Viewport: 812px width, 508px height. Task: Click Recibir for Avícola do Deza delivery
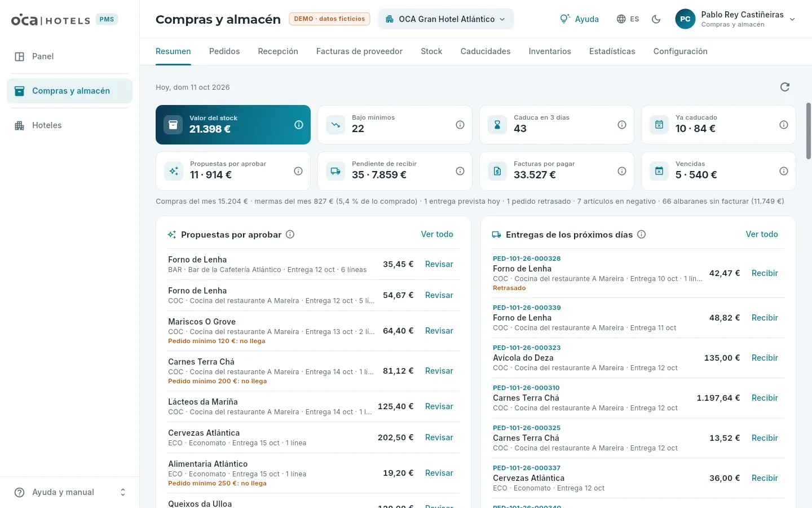click(x=765, y=358)
